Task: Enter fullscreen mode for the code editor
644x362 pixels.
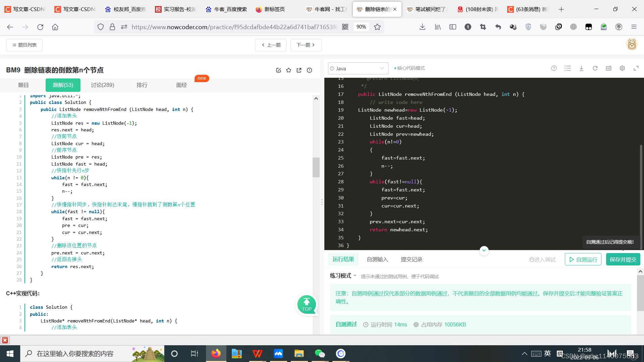Action: tap(636, 68)
